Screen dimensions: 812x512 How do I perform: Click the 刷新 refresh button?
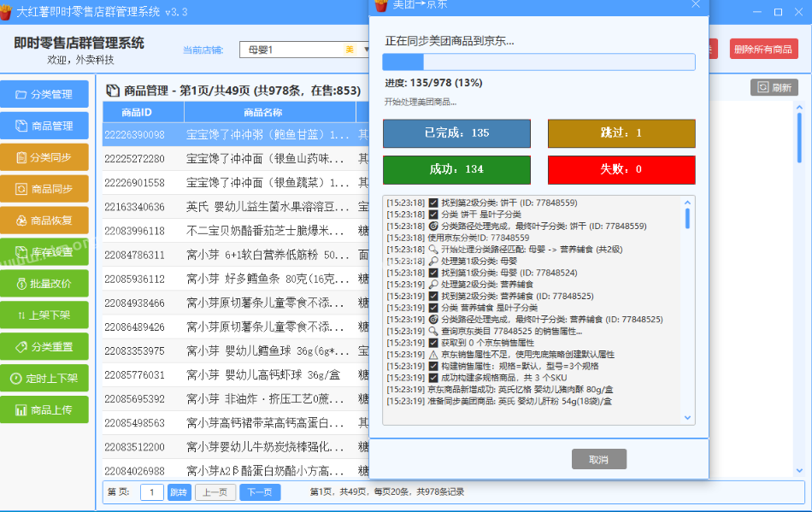point(774,87)
